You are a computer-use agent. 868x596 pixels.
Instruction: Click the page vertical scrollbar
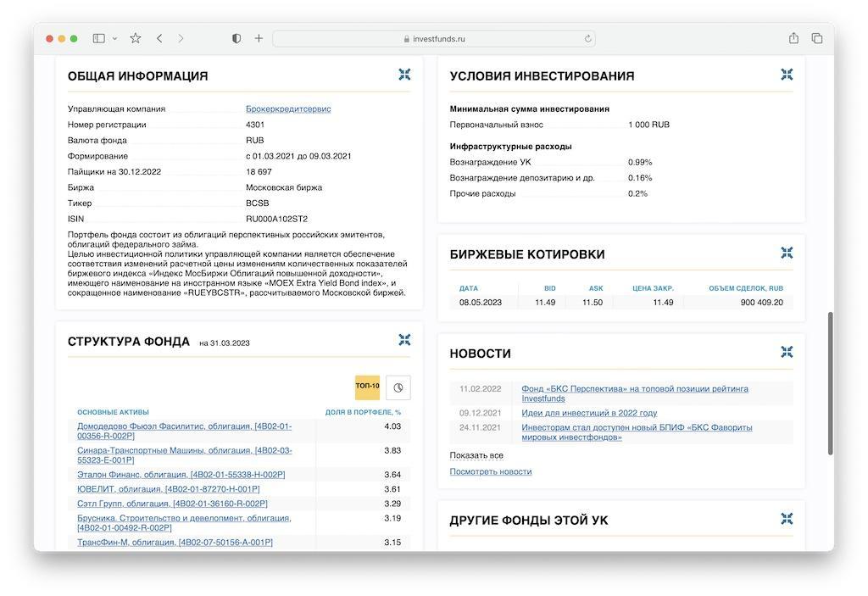pyautogui.click(x=830, y=382)
